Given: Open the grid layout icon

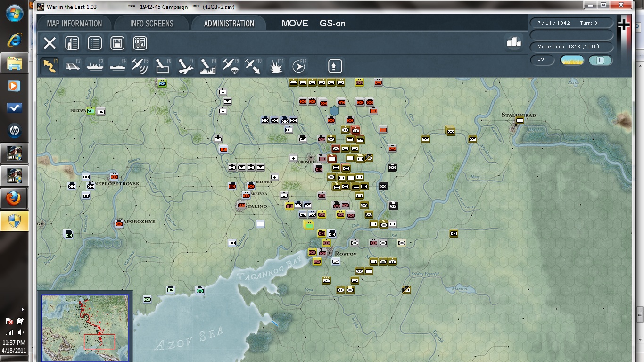Looking at the screenshot, I should point(140,43).
